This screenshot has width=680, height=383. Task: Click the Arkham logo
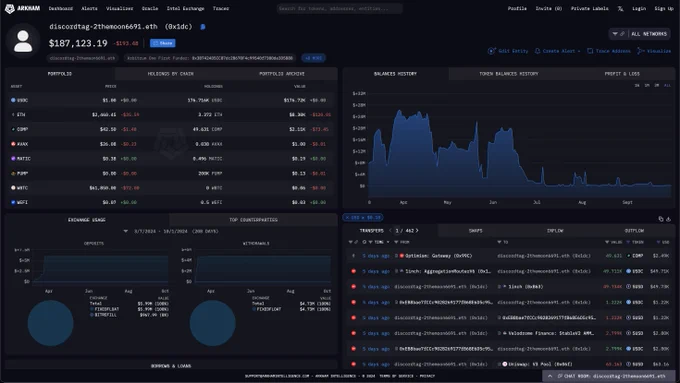click(x=22, y=8)
